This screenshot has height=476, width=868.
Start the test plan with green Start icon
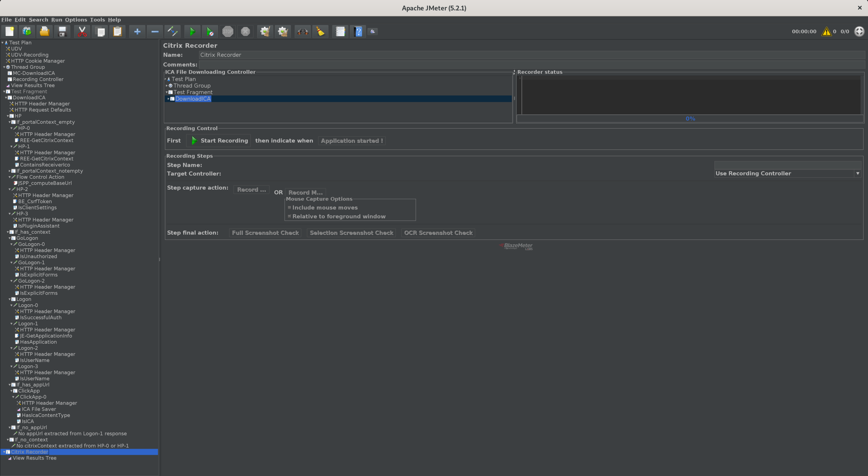point(192,31)
